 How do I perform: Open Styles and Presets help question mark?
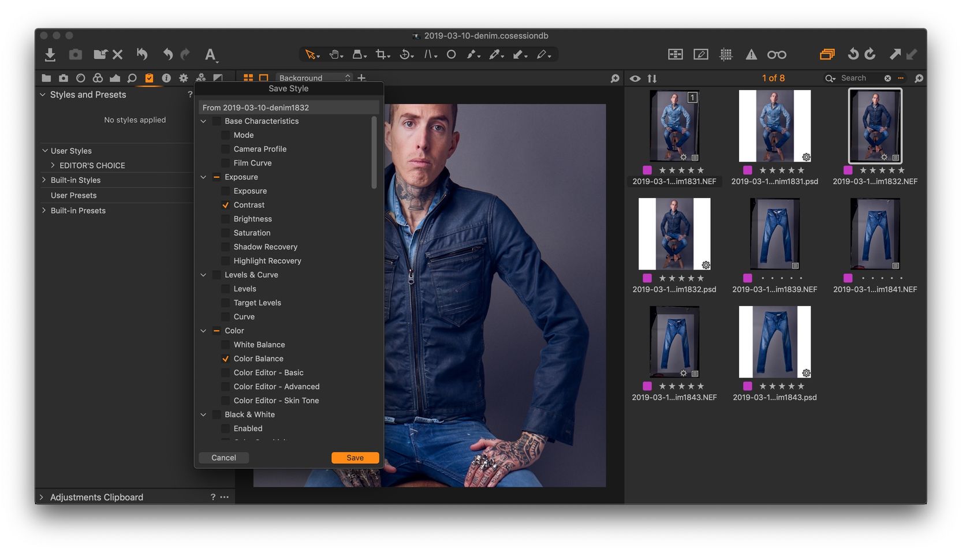(x=190, y=95)
